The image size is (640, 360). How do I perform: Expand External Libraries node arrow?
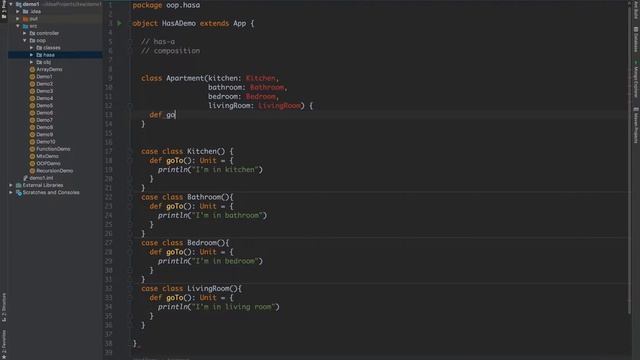(11, 185)
